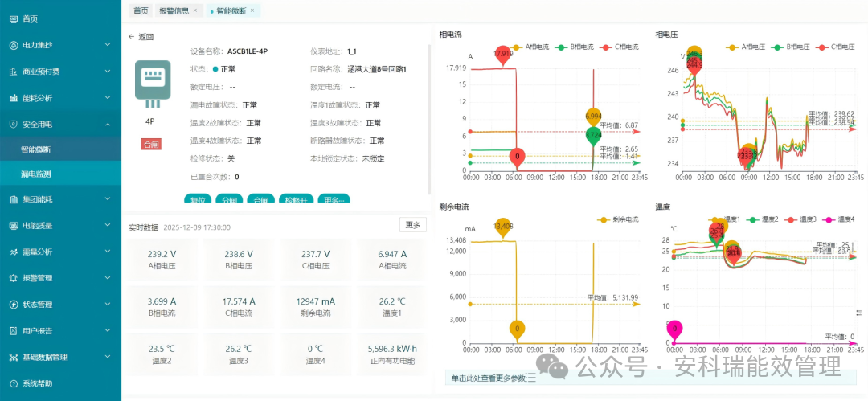
Task: Click the 报警管理 bell icon
Action: (x=14, y=278)
